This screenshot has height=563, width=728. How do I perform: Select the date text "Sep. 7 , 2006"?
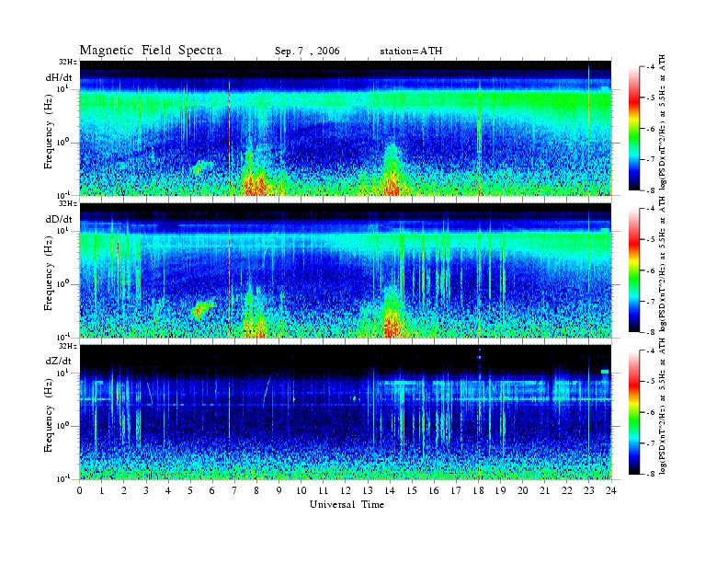click(x=307, y=52)
